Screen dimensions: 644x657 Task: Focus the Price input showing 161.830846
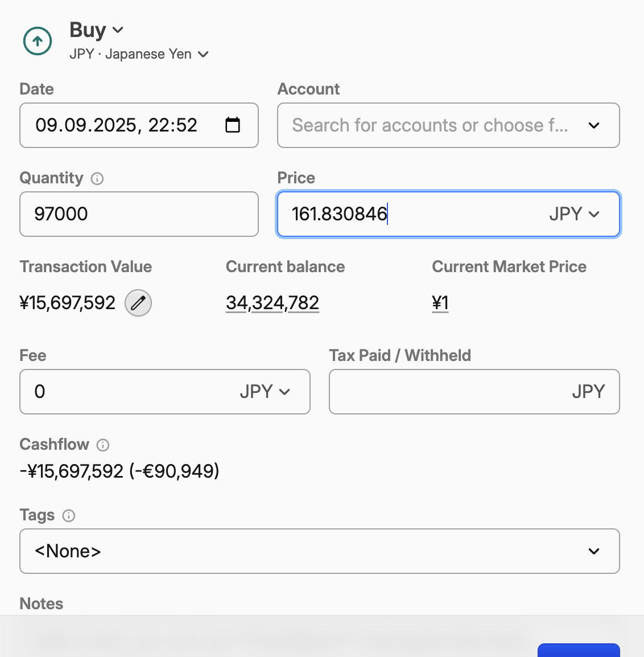click(x=410, y=214)
